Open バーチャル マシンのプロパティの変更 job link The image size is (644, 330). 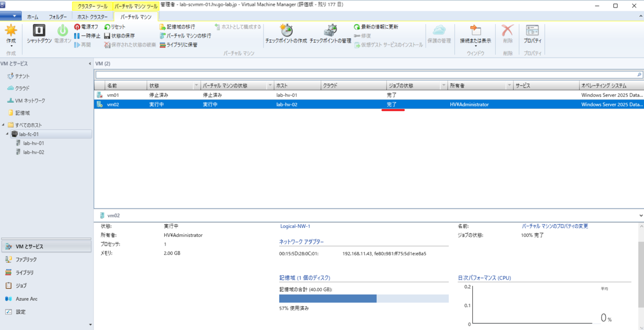555,226
